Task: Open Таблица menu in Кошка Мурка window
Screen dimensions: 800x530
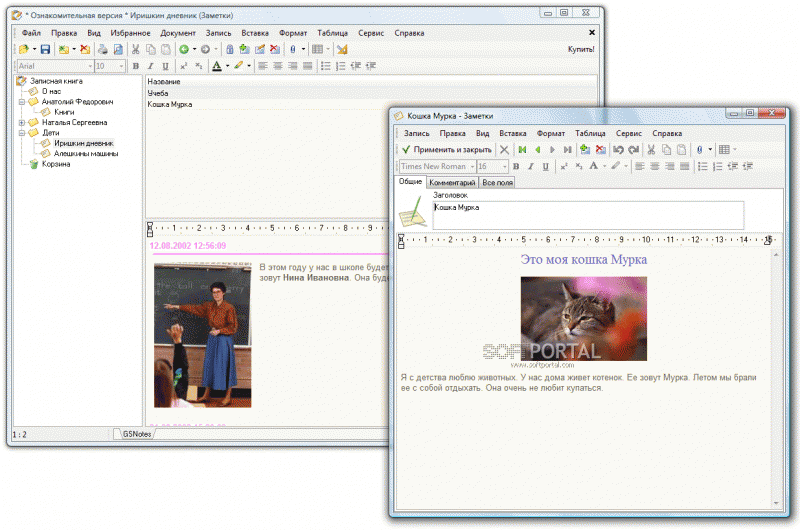Action: tap(590, 133)
